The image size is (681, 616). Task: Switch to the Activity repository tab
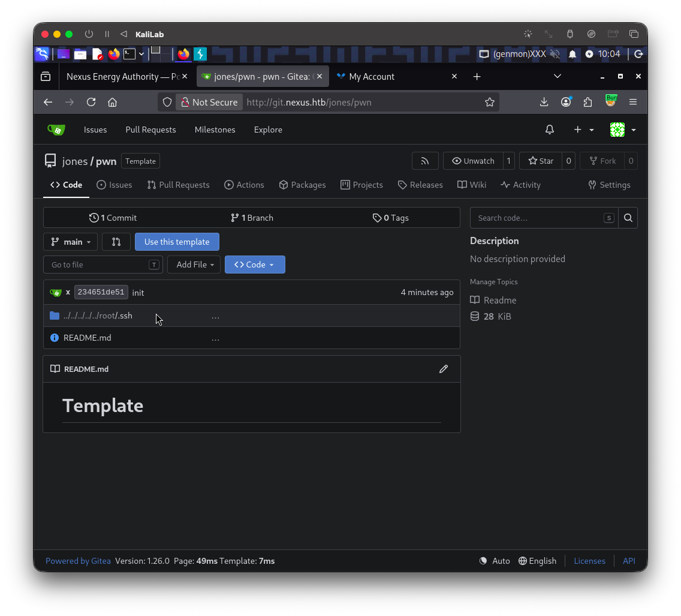(520, 185)
